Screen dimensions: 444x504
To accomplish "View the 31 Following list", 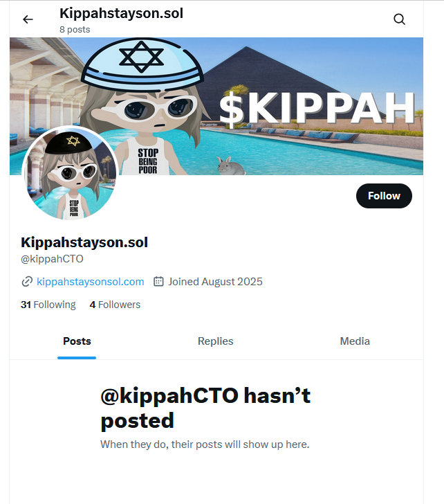I will pos(48,305).
